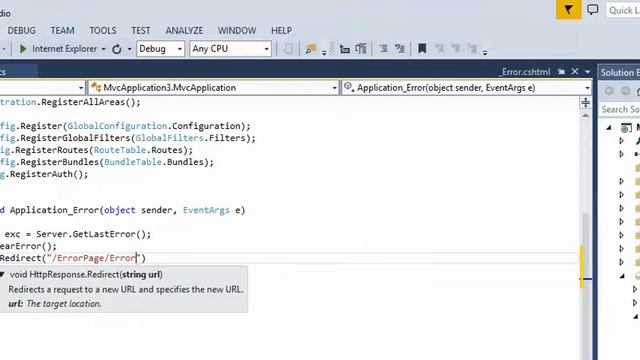Close the _Error.cshtml tab
Image resolution: width=640 pixels, height=360 pixels.
click(x=575, y=71)
